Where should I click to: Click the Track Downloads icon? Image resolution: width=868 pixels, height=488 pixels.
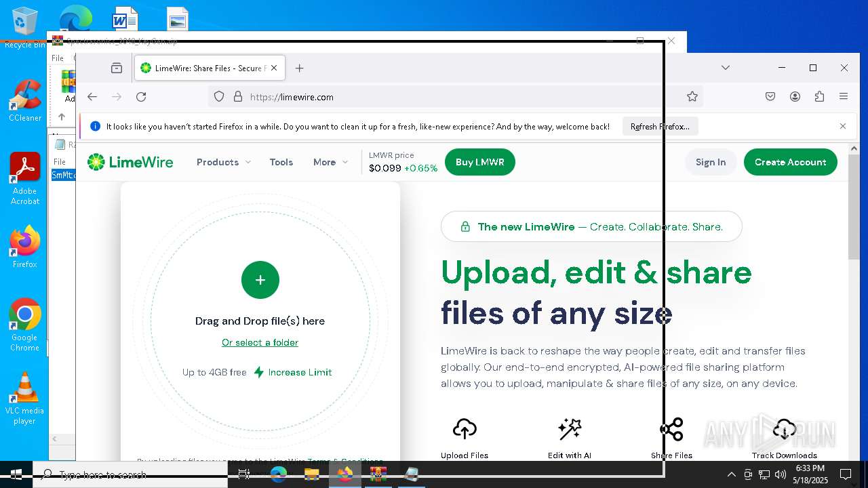coord(785,429)
